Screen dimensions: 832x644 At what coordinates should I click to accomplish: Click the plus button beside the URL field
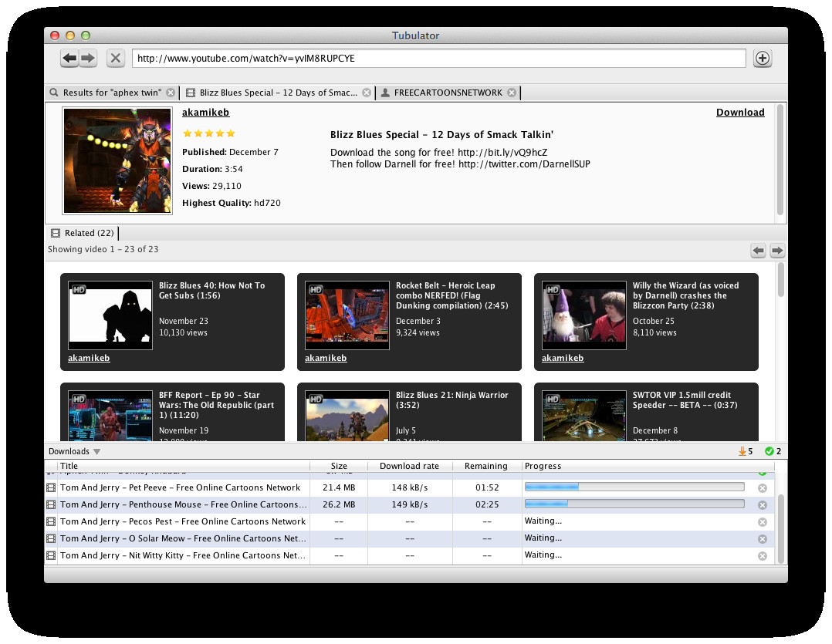763,58
